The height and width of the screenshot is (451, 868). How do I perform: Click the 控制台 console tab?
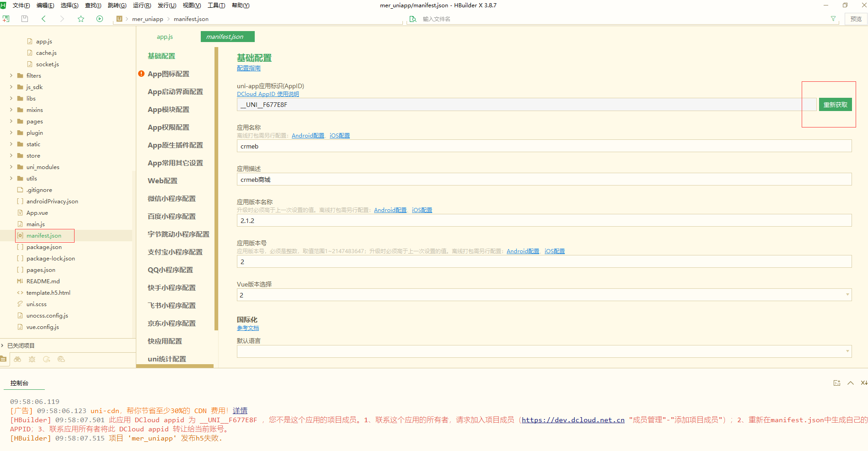pyautogui.click(x=19, y=383)
